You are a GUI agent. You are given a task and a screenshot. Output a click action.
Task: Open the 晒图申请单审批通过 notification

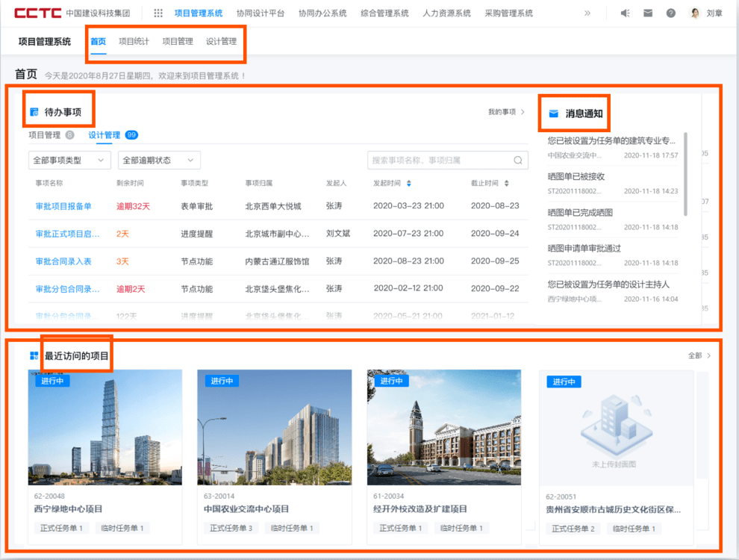coord(613,255)
